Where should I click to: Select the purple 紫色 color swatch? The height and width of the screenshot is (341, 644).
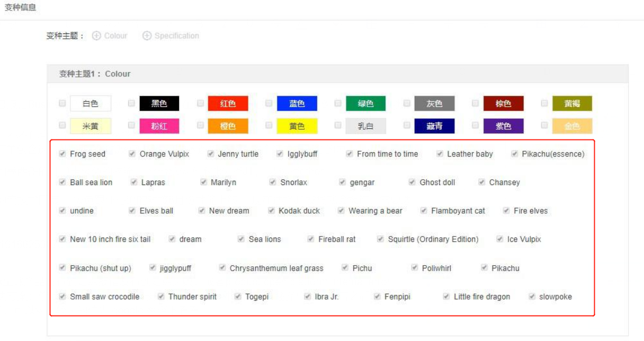pyautogui.click(x=504, y=126)
